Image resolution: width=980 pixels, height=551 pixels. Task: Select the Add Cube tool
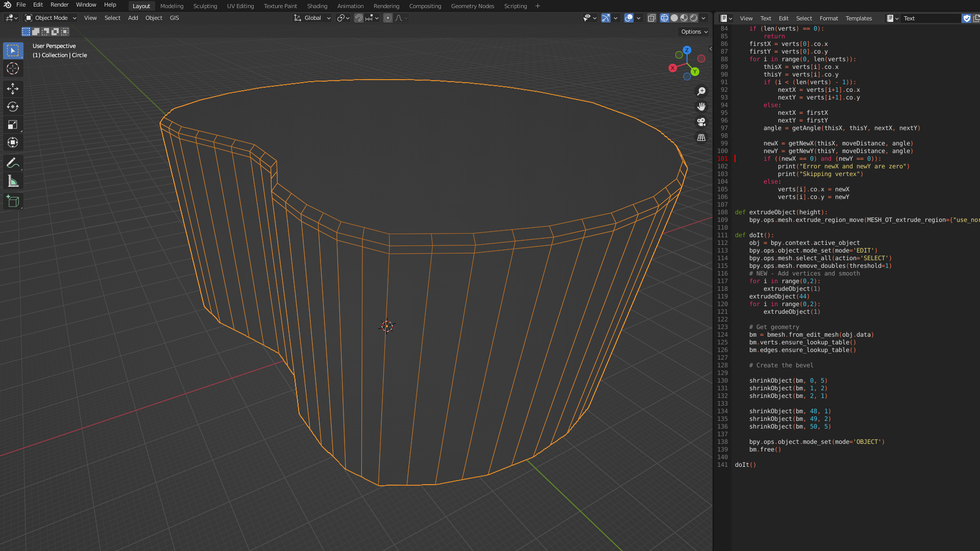13,202
